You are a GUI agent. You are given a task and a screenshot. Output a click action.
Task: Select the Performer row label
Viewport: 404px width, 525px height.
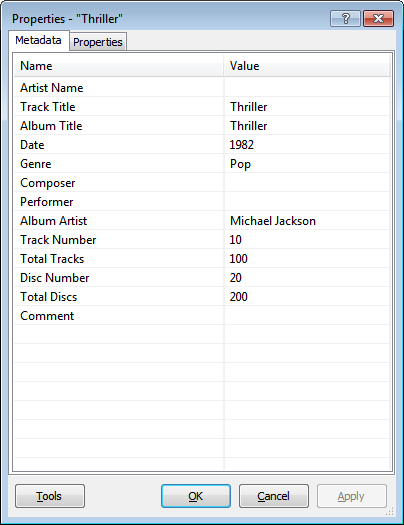click(x=47, y=202)
